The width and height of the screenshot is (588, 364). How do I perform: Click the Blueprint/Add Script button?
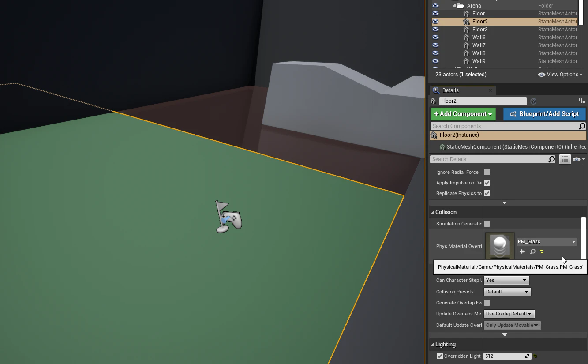click(x=544, y=114)
